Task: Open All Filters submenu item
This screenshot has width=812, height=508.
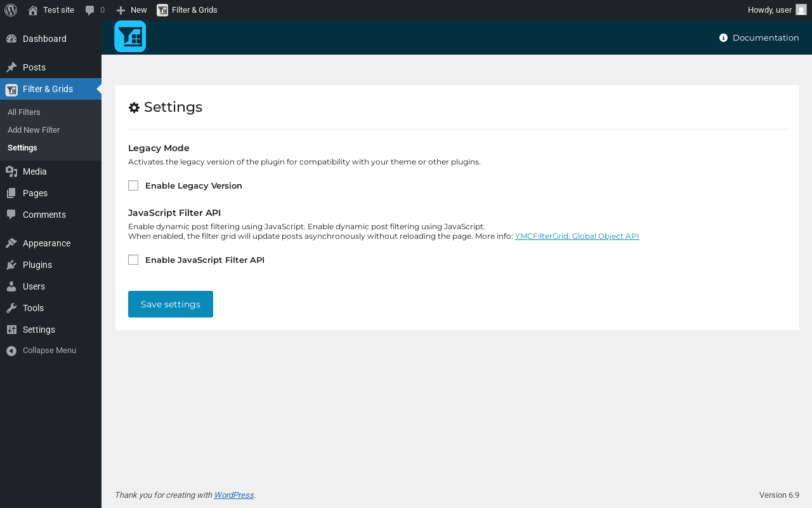Action: tap(24, 112)
